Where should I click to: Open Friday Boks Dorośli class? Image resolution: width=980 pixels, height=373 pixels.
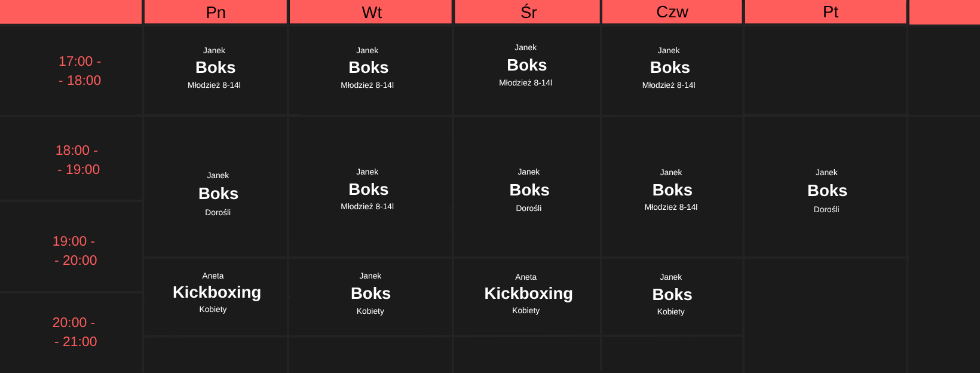coord(825,186)
